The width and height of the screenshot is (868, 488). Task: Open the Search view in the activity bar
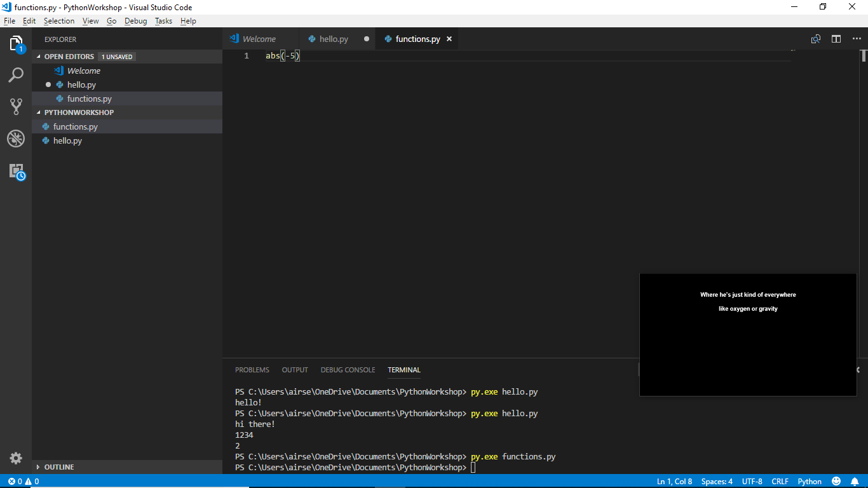click(16, 75)
